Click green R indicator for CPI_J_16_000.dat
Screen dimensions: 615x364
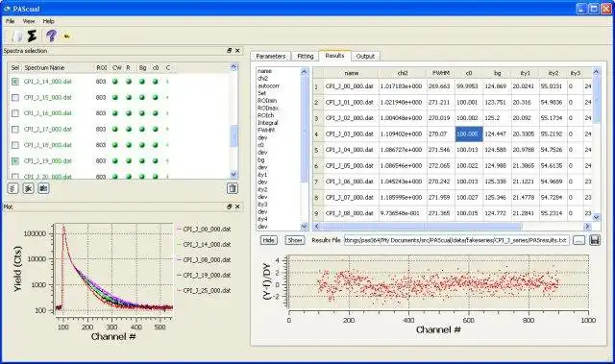[x=129, y=113]
